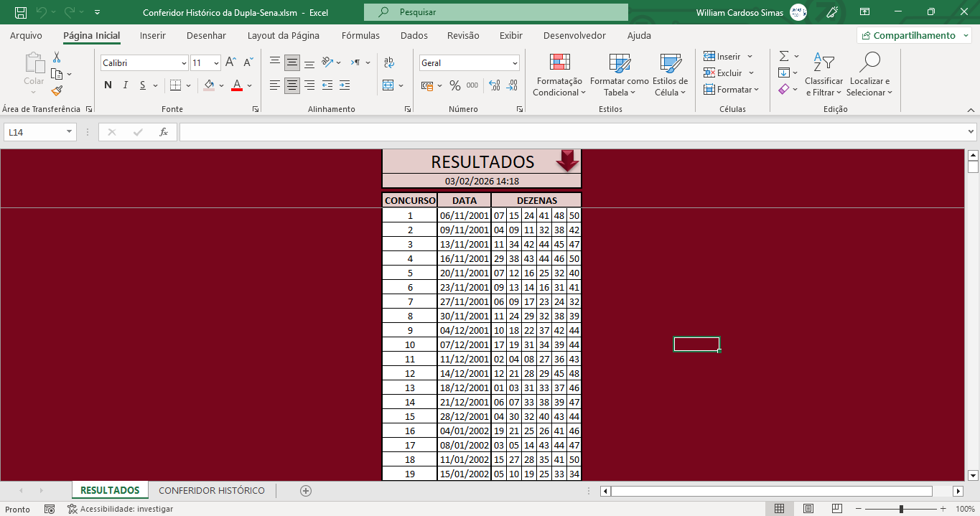Align text right
Viewport: 980px width, 516px height.
pyautogui.click(x=309, y=85)
